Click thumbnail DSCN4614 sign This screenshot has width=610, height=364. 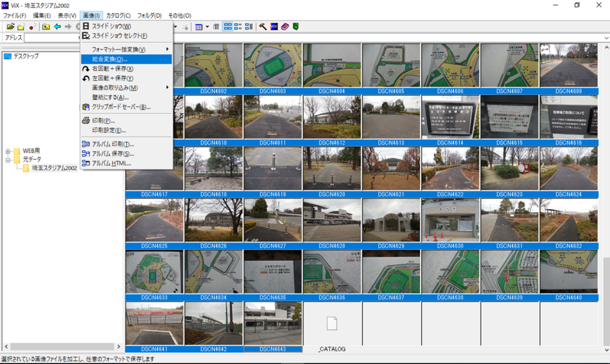click(450, 117)
